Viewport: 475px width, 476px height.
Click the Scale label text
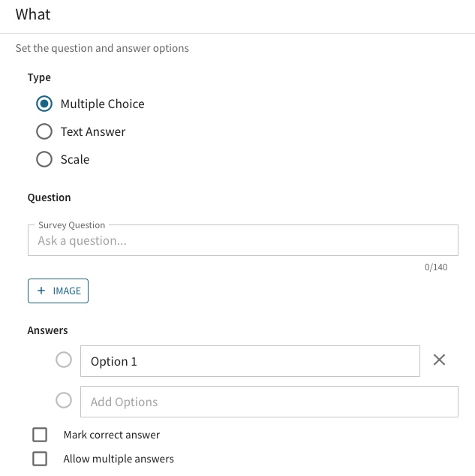point(75,159)
